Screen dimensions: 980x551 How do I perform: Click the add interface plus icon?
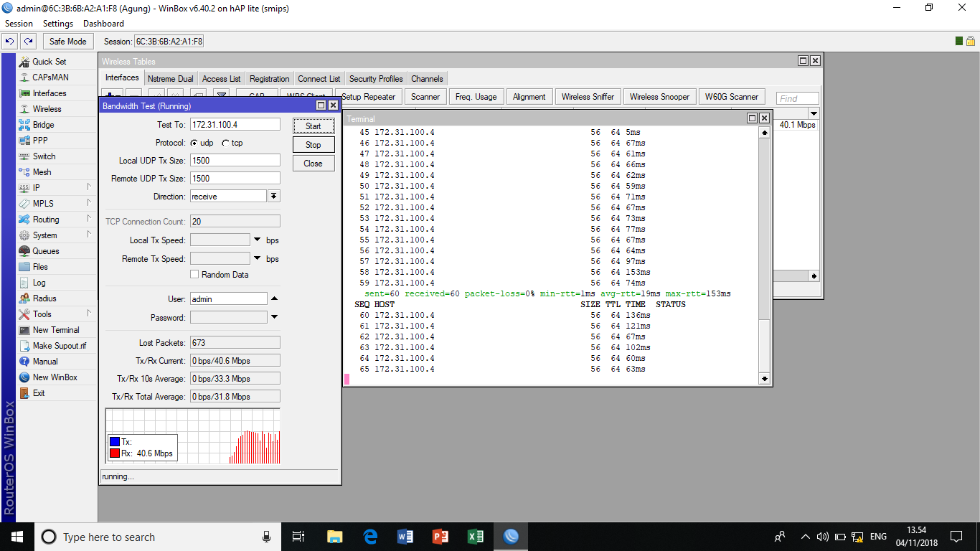pos(111,95)
